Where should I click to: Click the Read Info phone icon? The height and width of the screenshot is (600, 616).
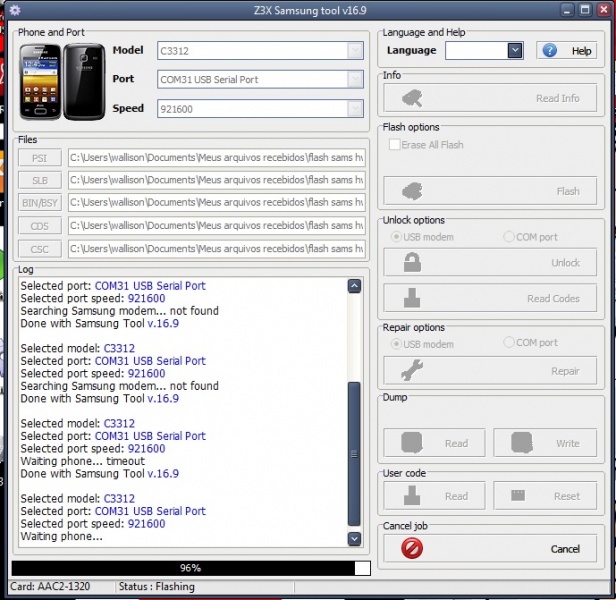pos(411,98)
